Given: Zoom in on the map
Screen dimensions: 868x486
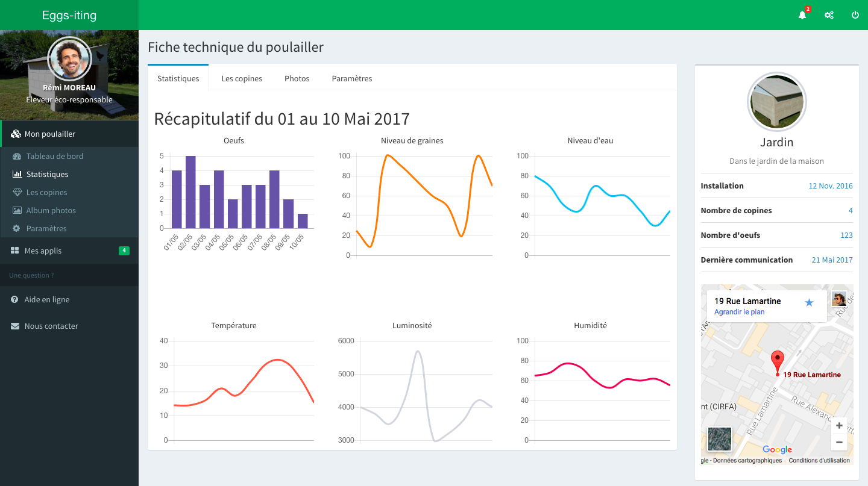Looking at the screenshot, I should pos(839,426).
